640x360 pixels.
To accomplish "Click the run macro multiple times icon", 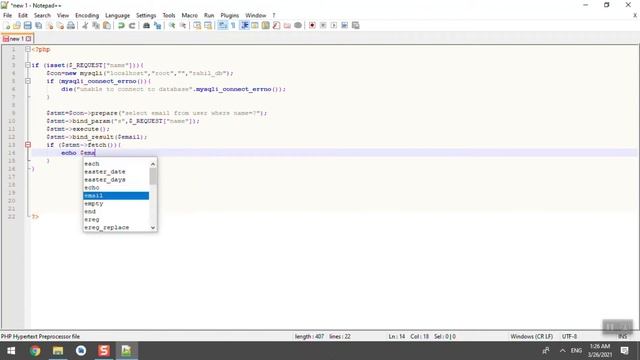I will tap(344, 25).
